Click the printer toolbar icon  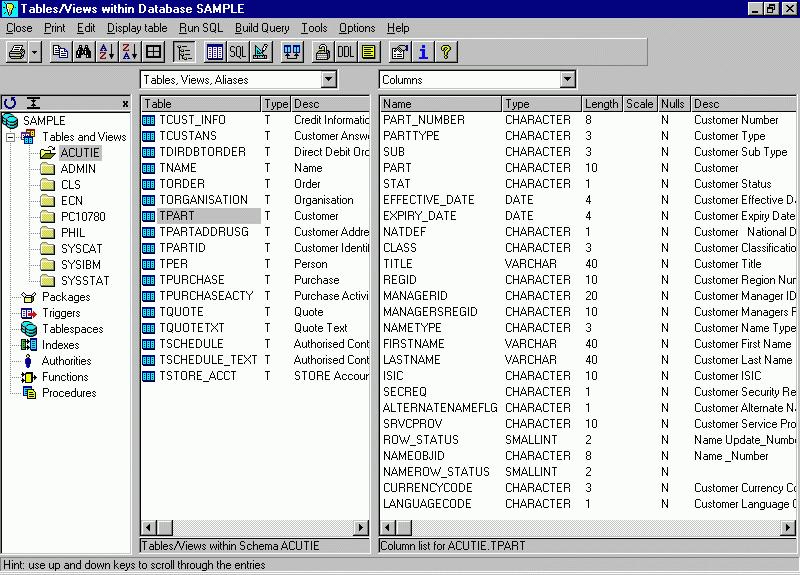pos(17,52)
